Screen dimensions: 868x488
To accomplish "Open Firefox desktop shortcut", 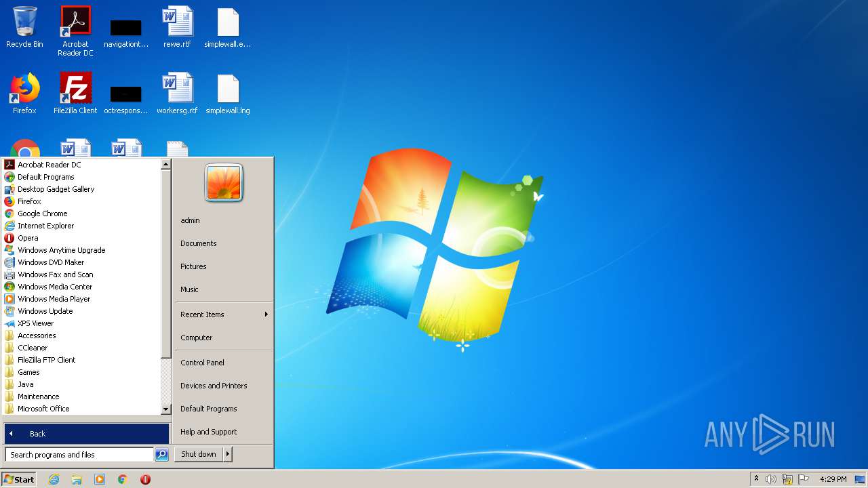I will 24,94.
